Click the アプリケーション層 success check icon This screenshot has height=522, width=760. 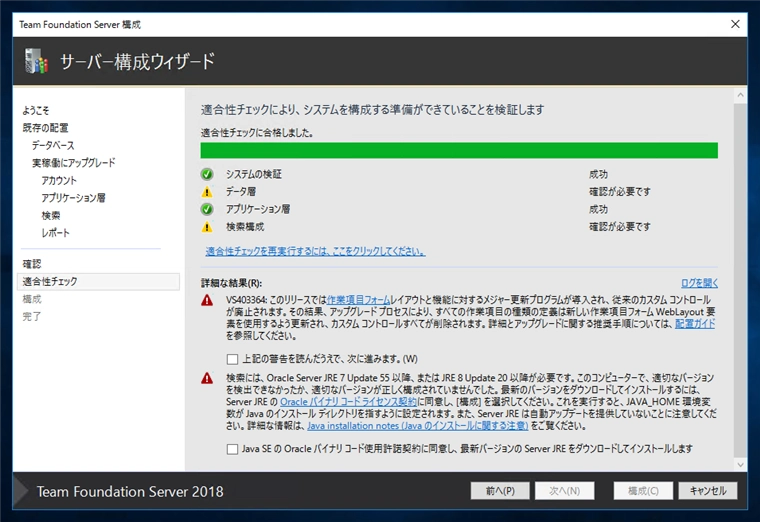pyautogui.click(x=207, y=209)
